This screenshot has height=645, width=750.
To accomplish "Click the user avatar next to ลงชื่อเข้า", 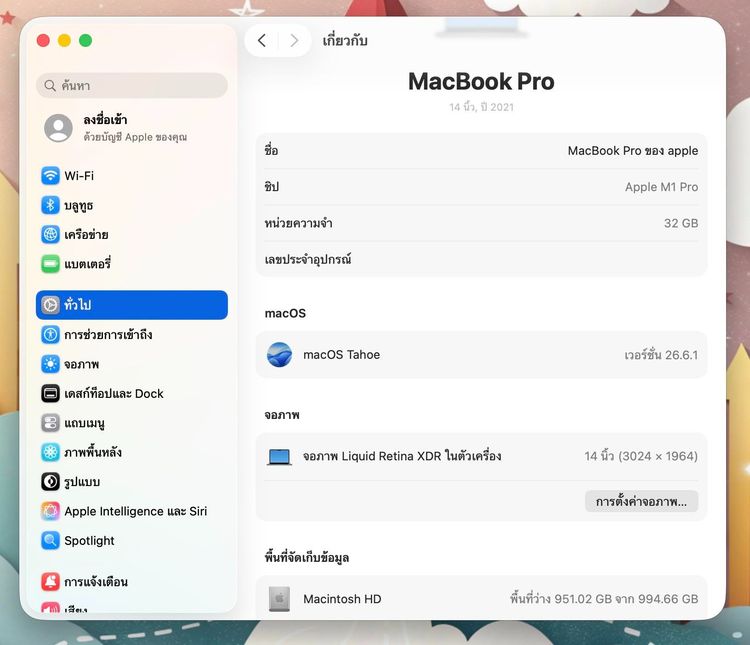I will tap(58, 128).
